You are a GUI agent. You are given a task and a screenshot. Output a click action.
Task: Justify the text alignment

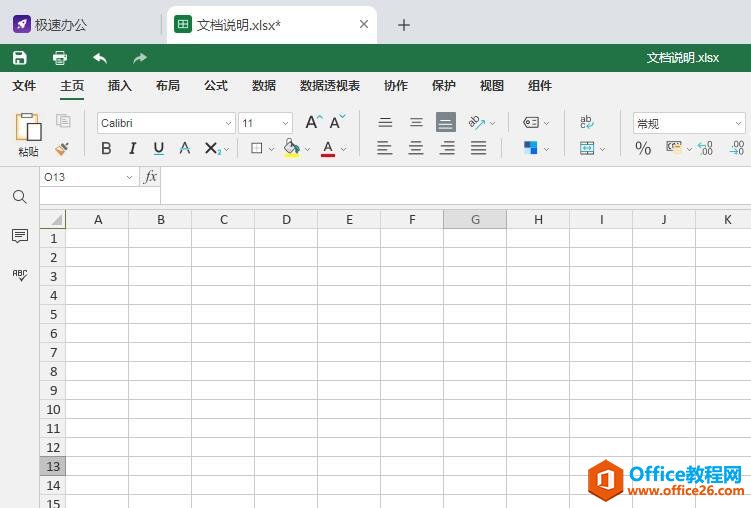coord(478,148)
